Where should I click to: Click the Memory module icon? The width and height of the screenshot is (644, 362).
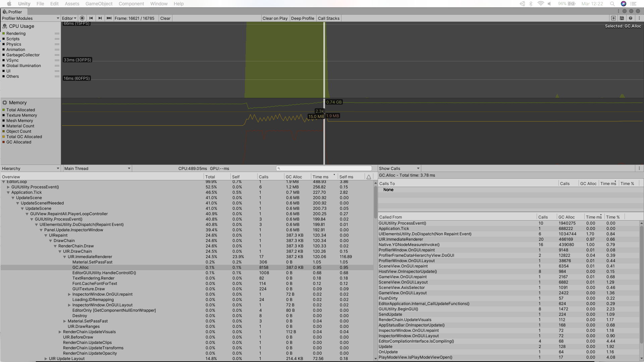(x=5, y=103)
